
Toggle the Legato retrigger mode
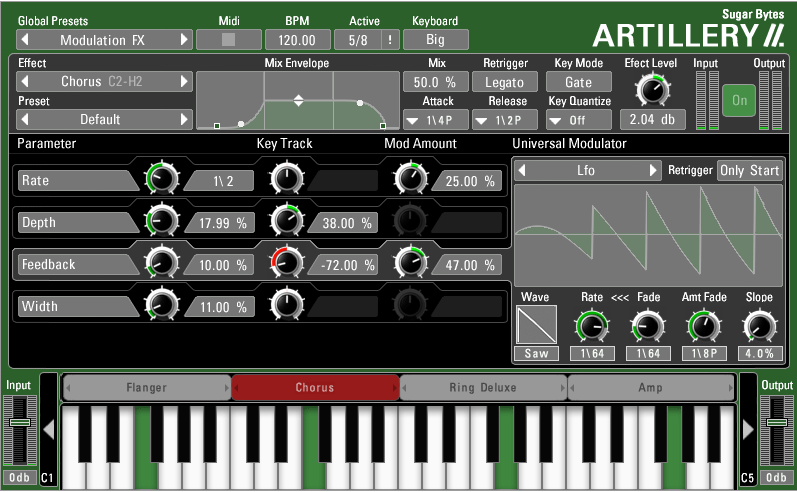pyautogui.click(x=505, y=82)
